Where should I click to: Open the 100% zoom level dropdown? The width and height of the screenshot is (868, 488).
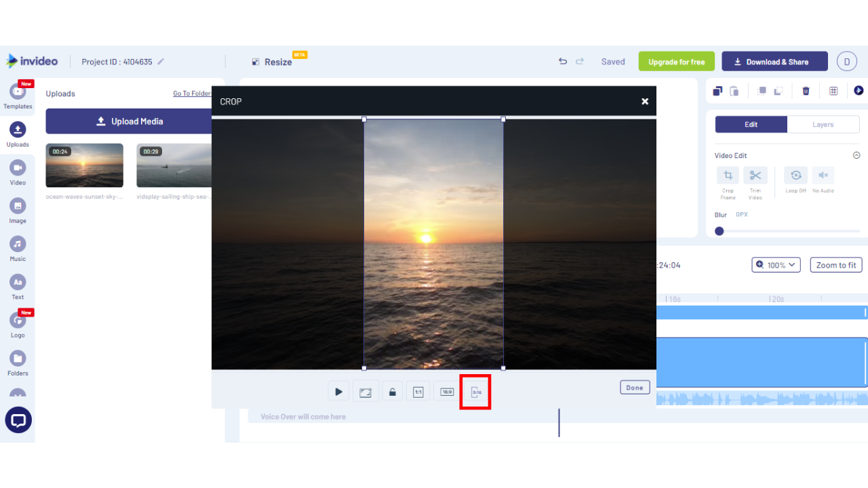[x=776, y=264]
